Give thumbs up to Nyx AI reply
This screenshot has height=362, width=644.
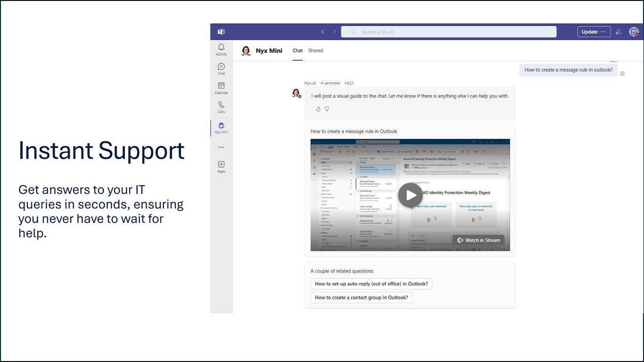(318, 109)
